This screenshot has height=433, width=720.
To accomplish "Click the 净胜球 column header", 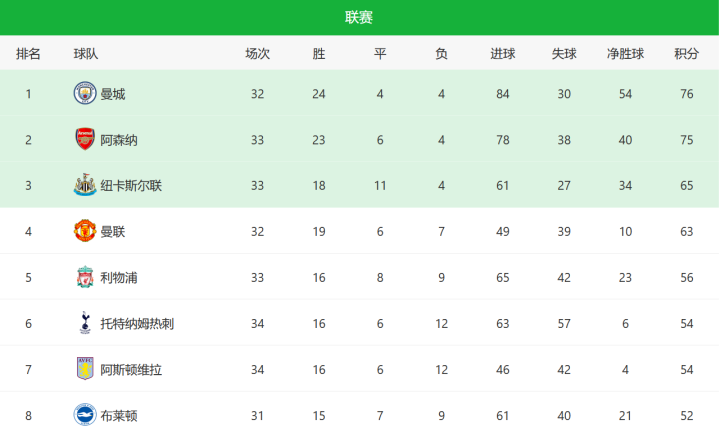I will (625, 54).
